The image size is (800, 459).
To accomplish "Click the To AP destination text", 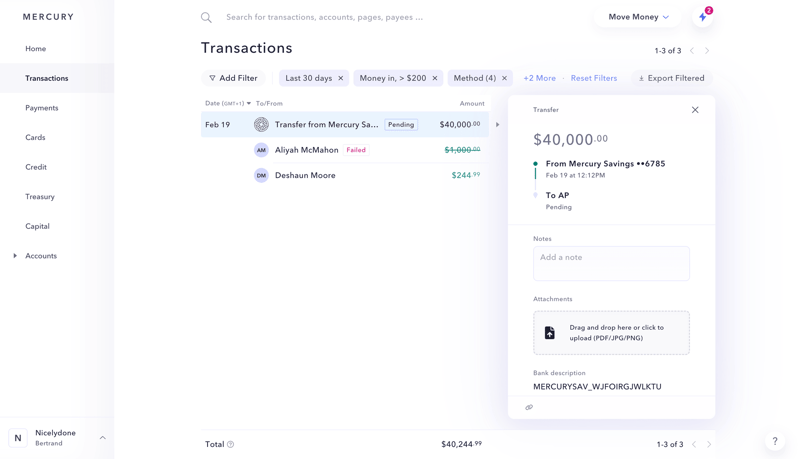I will 557,195.
